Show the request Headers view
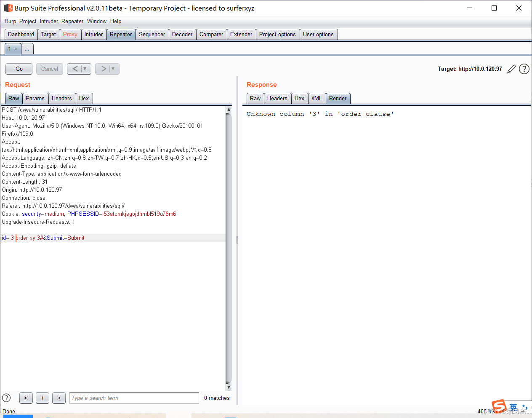532x418 pixels. coord(62,99)
